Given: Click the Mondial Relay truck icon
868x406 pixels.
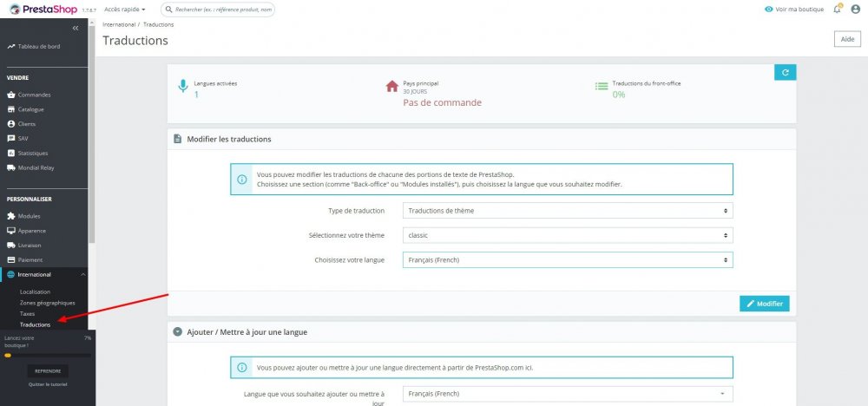Looking at the screenshot, I should pyautogui.click(x=11, y=167).
